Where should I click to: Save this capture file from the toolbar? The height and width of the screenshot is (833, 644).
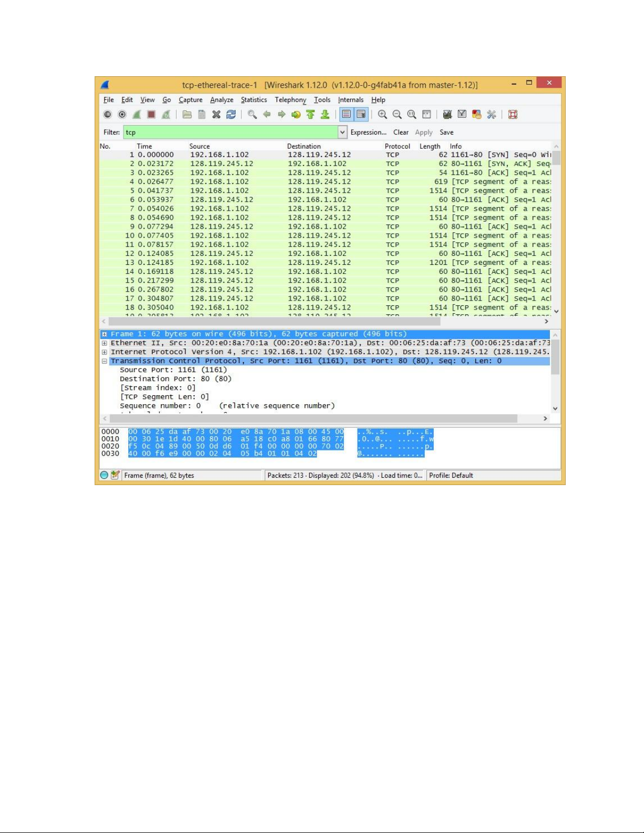202,115
